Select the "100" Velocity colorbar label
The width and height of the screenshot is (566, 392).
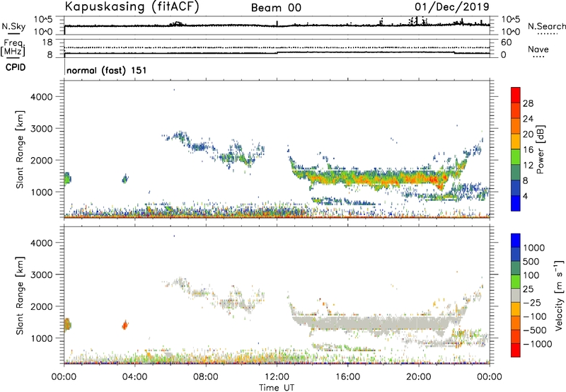533,275
